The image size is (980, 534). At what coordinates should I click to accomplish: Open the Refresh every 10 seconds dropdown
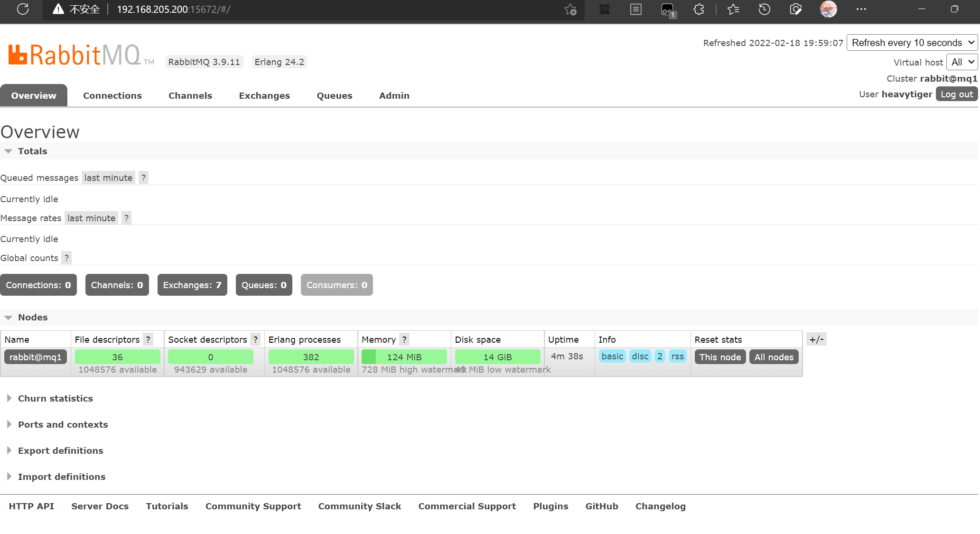[912, 43]
